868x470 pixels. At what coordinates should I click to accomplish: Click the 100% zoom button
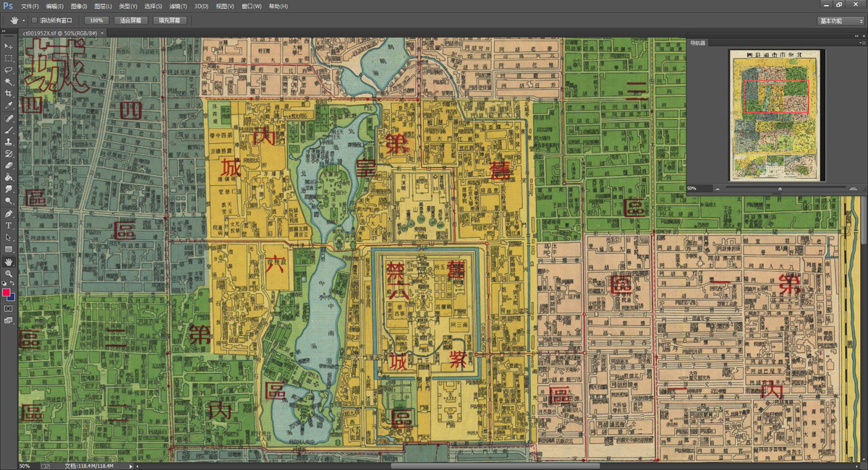point(96,20)
